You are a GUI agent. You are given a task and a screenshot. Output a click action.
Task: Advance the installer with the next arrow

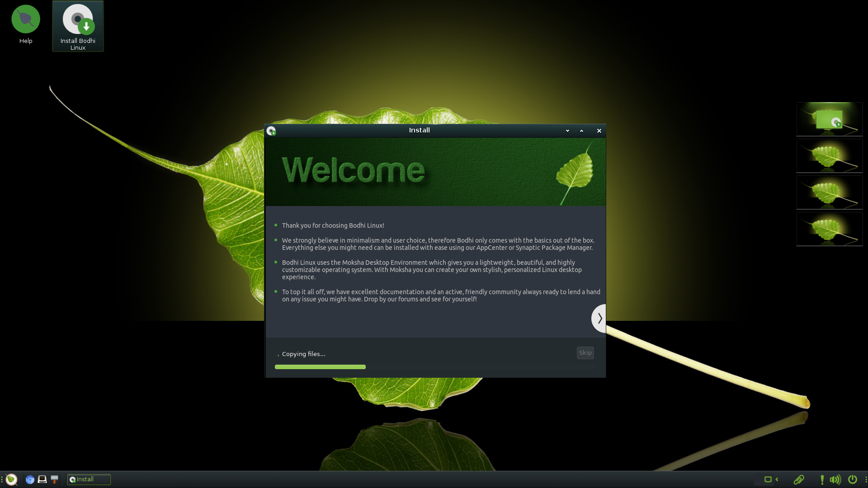coord(599,318)
